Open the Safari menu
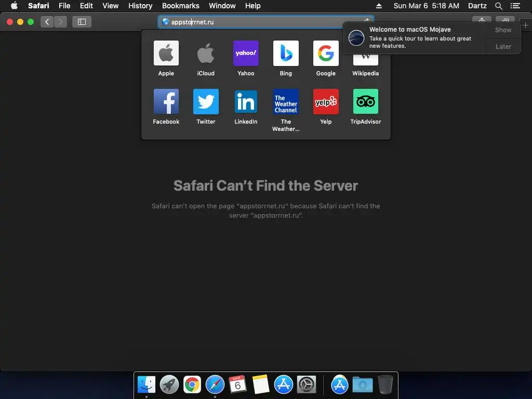This screenshot has width=532, height=399. coord(38,6)
